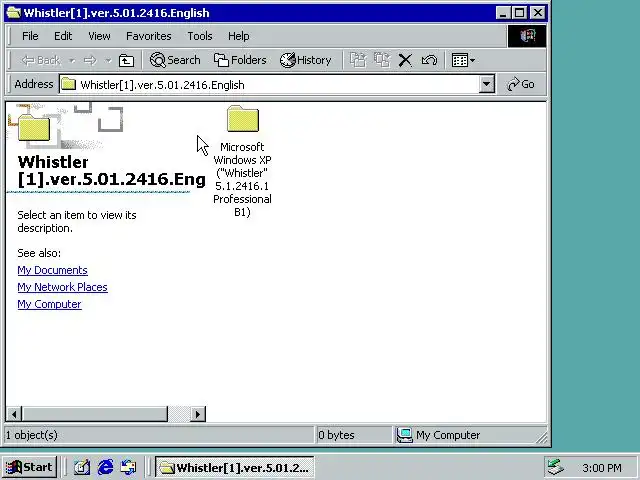Viewport: 640px width, 480px height.
Task: Follow the My Network Places link
Action: [x=62, y=287]
